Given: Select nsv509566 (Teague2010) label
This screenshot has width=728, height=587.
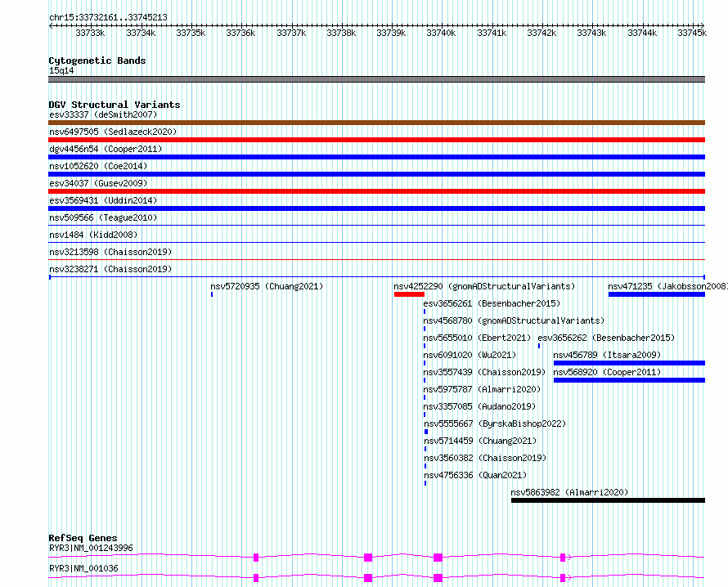Looking at the screenshot, I should 103,217.
